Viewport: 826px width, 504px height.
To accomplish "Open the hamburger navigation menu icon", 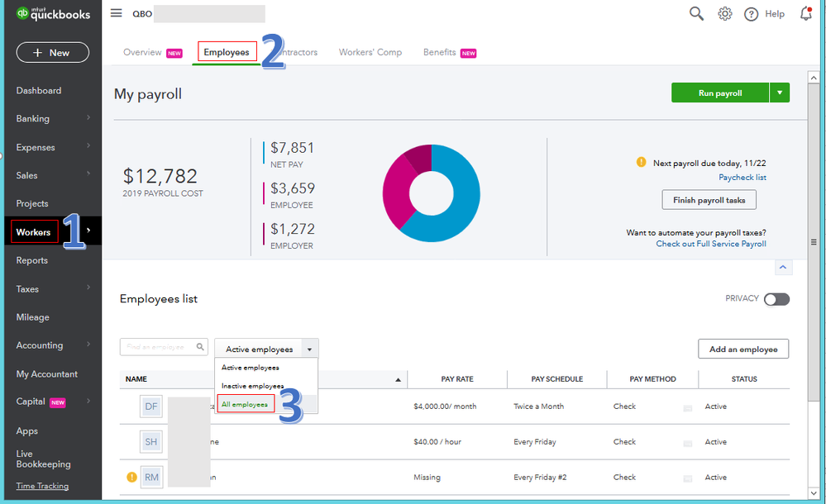I will point(116,13).
